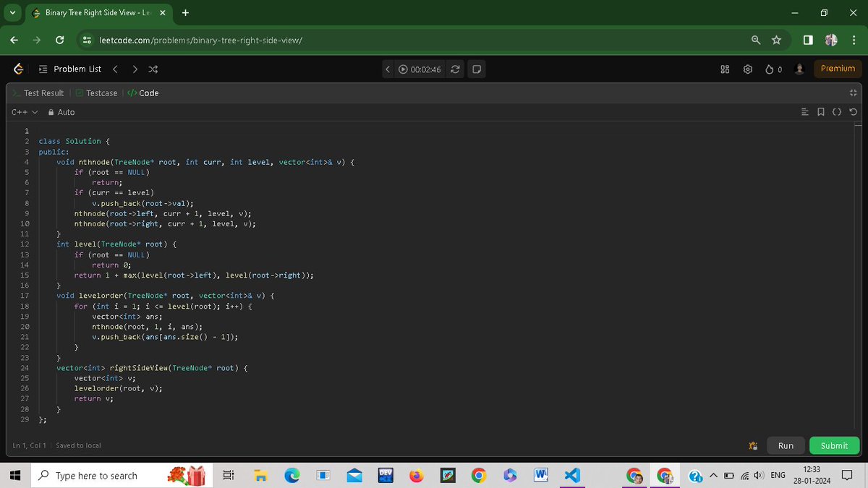View site information icon in address bar
868x488 pixels.
tap(87, 40)
